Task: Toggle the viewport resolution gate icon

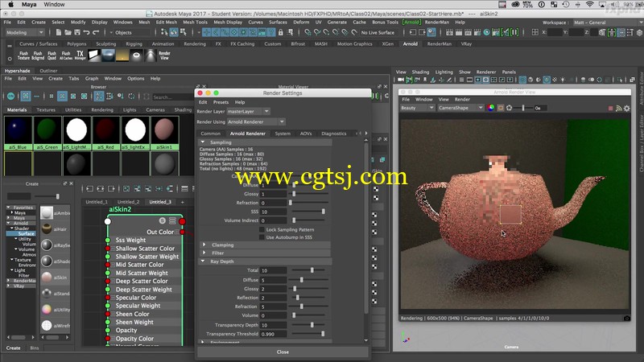Action: point(477,80)
